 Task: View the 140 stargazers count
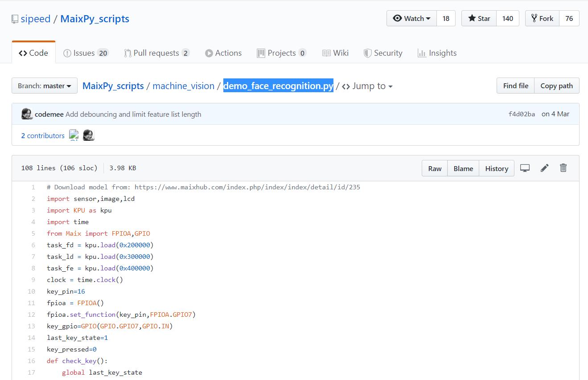click(x=508, y=18)
